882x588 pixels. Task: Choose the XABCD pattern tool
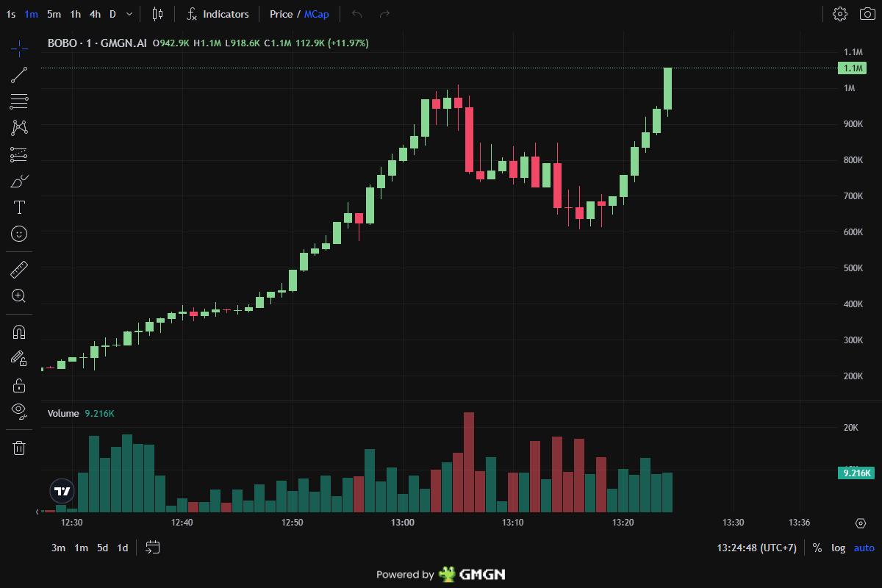tap(19, 128)
